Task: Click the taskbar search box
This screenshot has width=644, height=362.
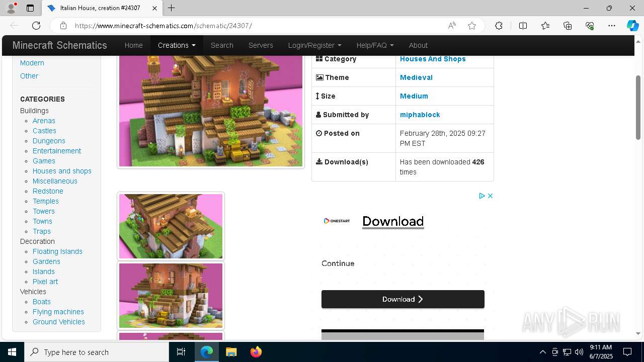Action: click(x=97, y=352)
